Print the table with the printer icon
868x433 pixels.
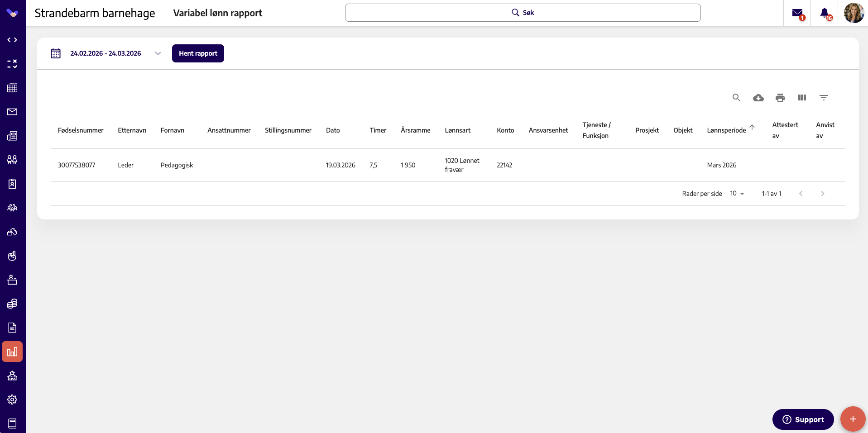pyautogui.click(x=780, y=98)
